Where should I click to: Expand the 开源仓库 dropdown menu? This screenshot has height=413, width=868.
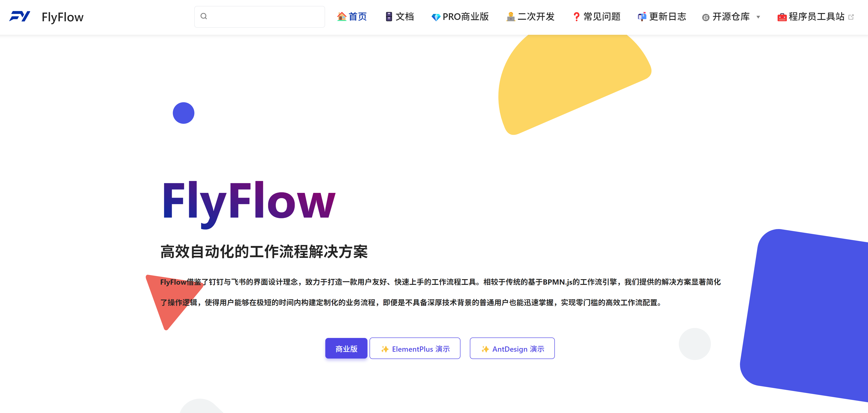pos(731,17)
